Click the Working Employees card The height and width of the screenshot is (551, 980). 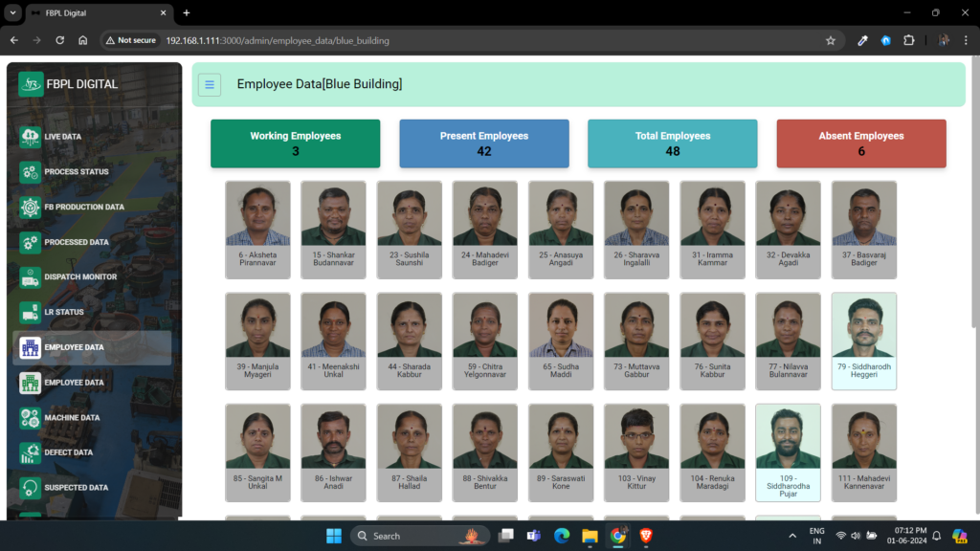click(296, 143)
